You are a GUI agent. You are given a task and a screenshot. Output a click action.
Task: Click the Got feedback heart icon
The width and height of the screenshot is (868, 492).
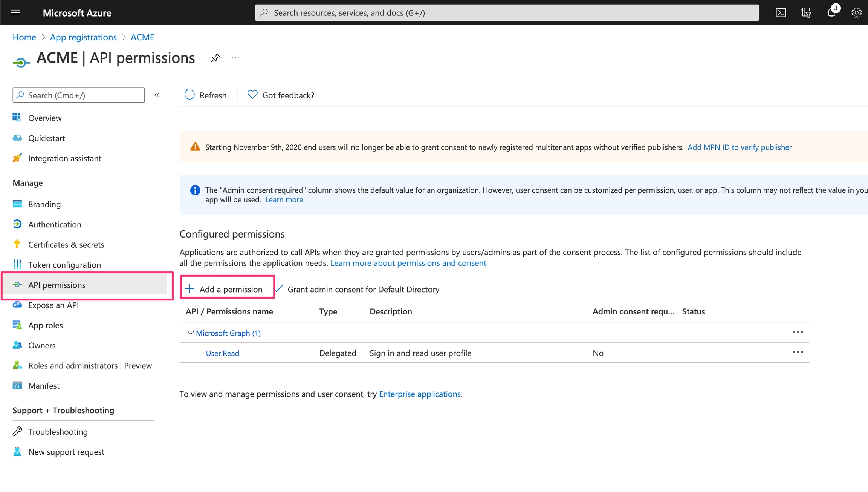(x=252, y=95)
